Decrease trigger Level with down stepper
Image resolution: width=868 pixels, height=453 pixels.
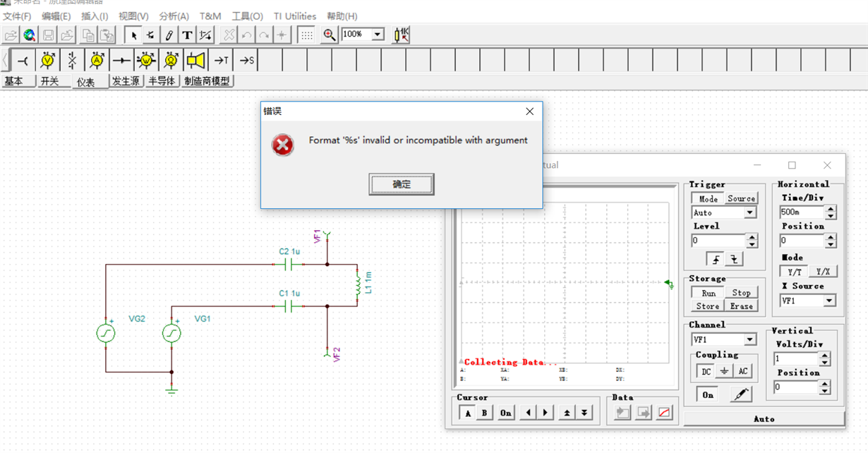pos(752,244)
